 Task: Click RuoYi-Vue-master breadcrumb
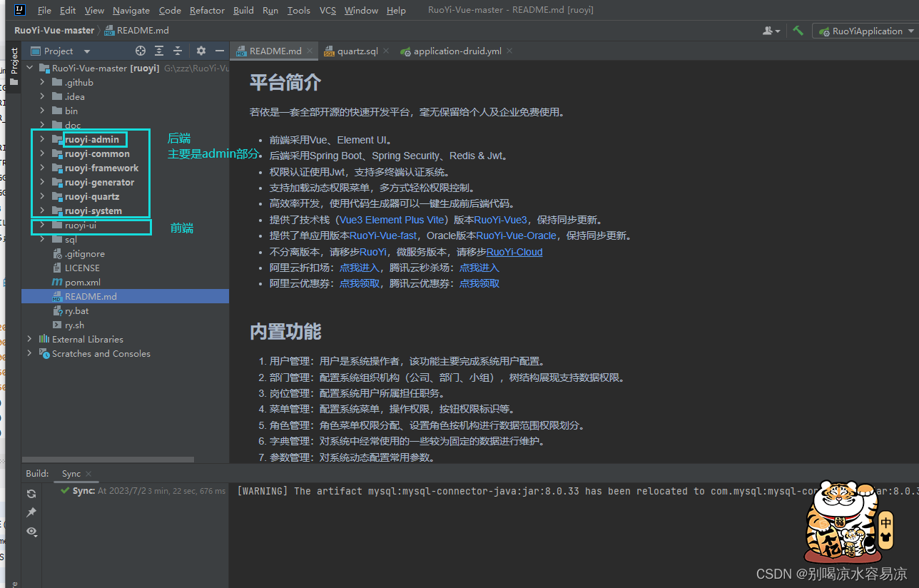(x=54, y=31)
